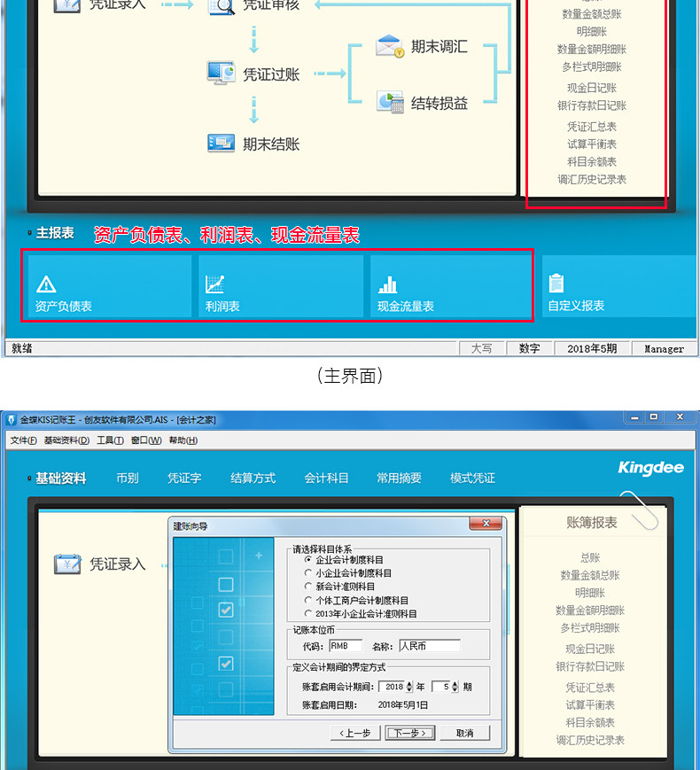The height and width of the screenshot is (770, 700).
Task: Click the 凭证过账 monitor icon
Action: click(221, 73)
